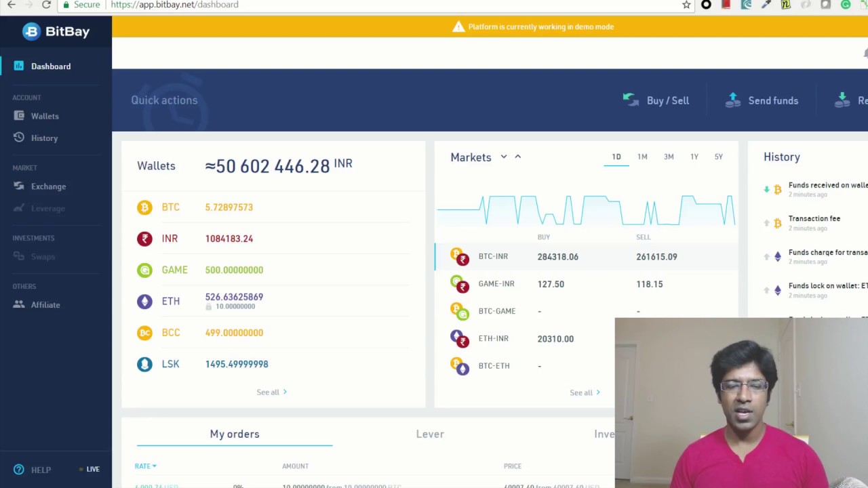Image resolution: width=868 pixels, height=488 pixels.
Task: Click the LIVE status indicator
Action: 90,469
